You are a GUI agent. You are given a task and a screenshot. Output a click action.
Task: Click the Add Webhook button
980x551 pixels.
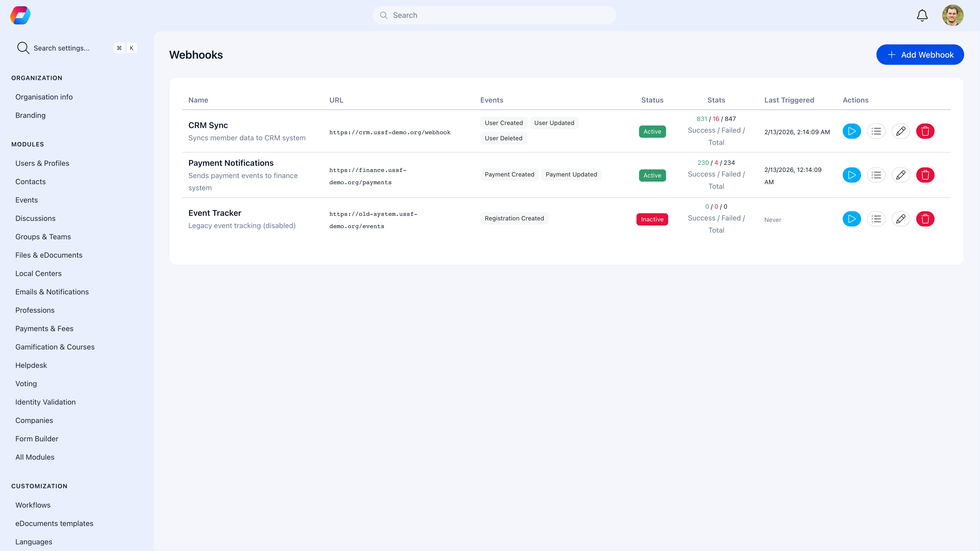tap(920, 54)
